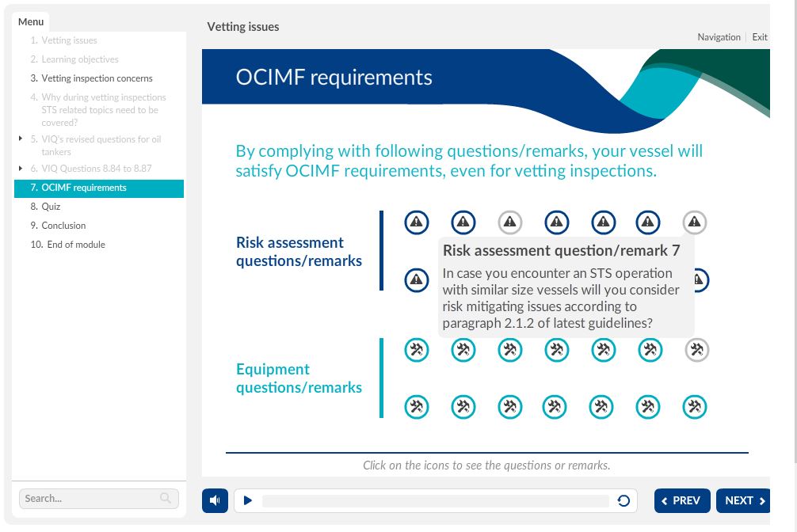Open sixth equipment tools icon, upper row
This screenshot has height=532, width=797.
pyautogui.click(x=650, y=350)
